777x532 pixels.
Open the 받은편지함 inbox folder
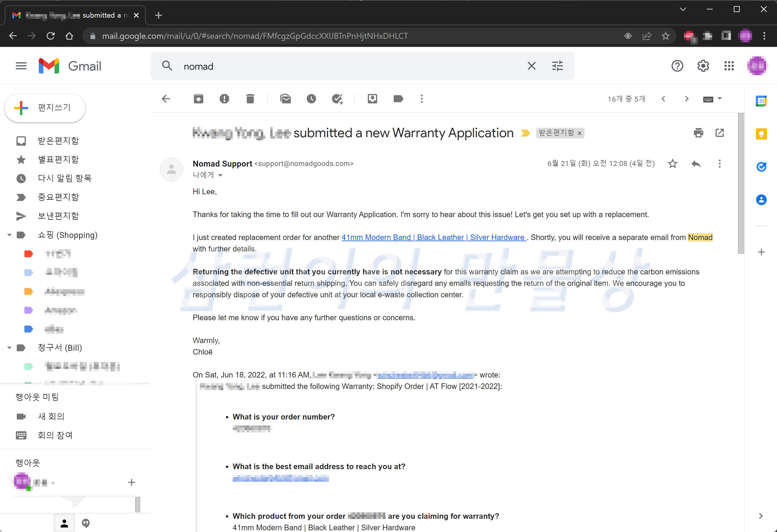58,140
